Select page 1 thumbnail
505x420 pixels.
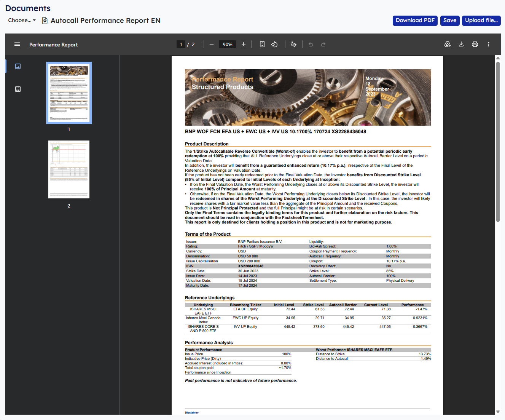[69, 93]
